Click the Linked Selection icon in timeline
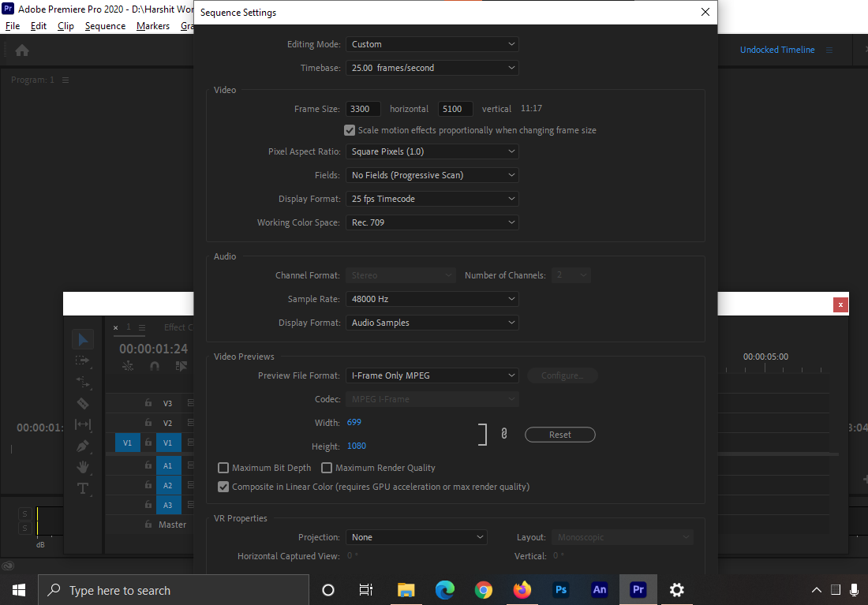The width and height of the screenshot is (868, 605). point(181,367)
